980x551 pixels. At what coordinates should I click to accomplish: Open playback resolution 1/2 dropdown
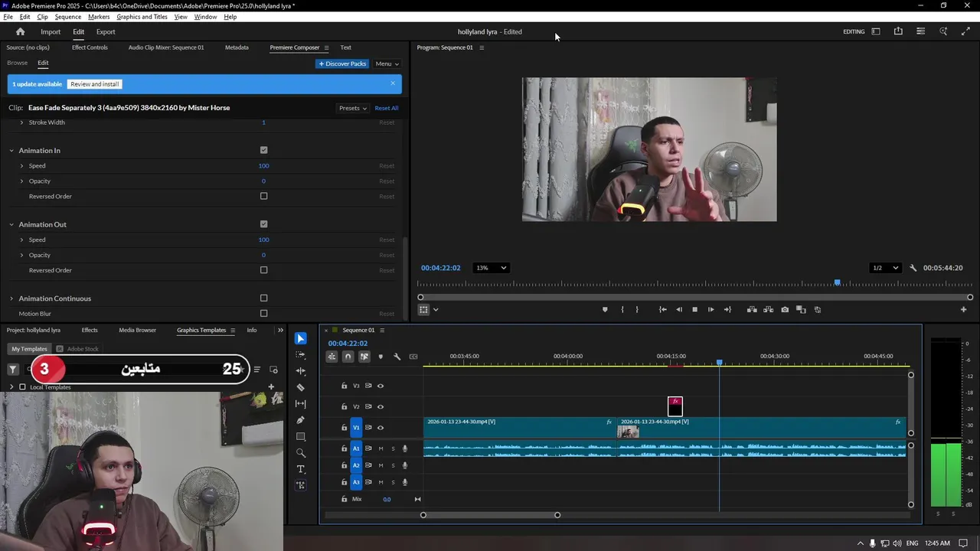point(885,268)
